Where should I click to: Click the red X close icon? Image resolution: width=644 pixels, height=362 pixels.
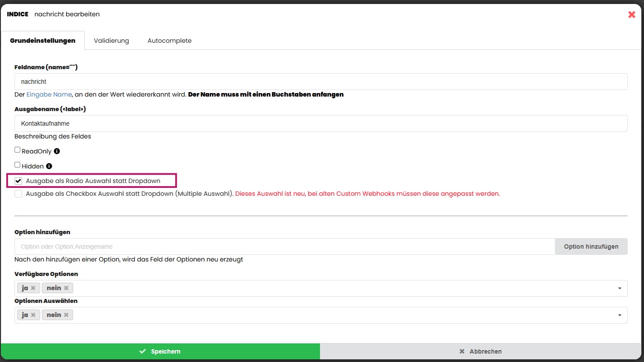tap(631, 15)
